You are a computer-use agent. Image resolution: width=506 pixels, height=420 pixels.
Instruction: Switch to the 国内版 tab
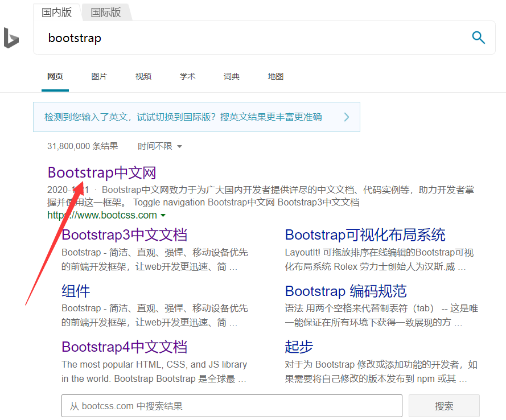[57, 13]
